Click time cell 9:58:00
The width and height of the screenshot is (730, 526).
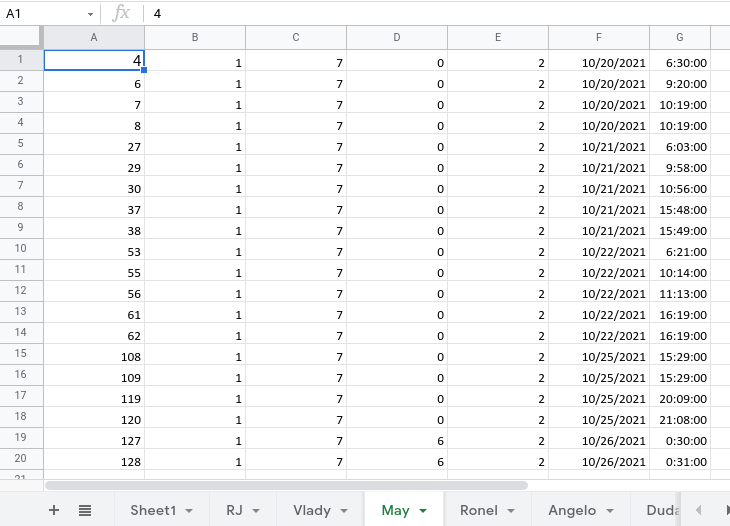tap(680, 165)
